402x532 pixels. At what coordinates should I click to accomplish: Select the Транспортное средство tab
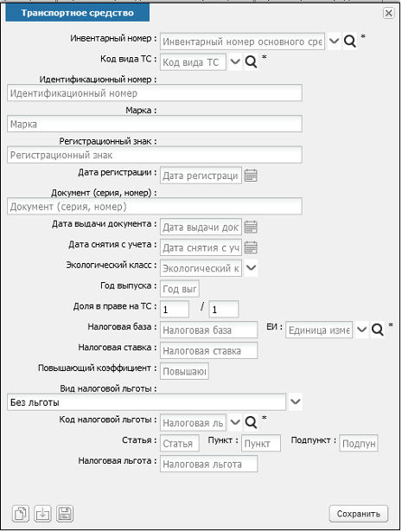pyautogui.click(x=77, y=13)
